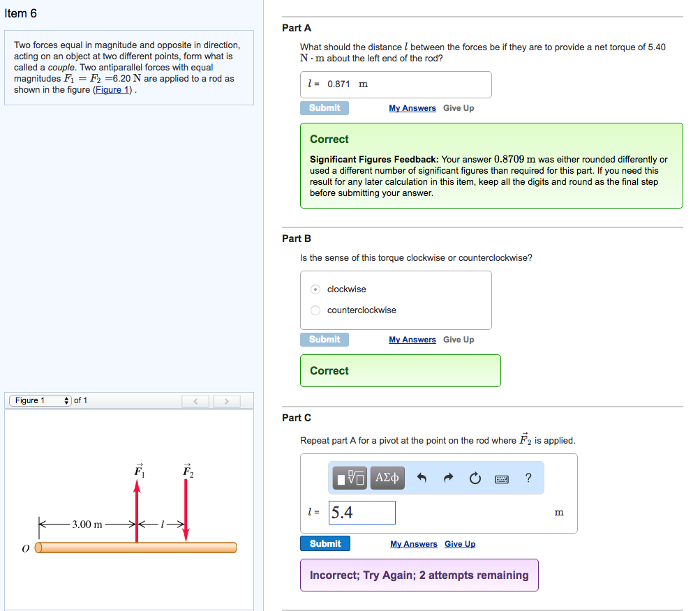Screen dimensions: 700x611
Task: View My Answers for Part B
Action: point(412,340)
